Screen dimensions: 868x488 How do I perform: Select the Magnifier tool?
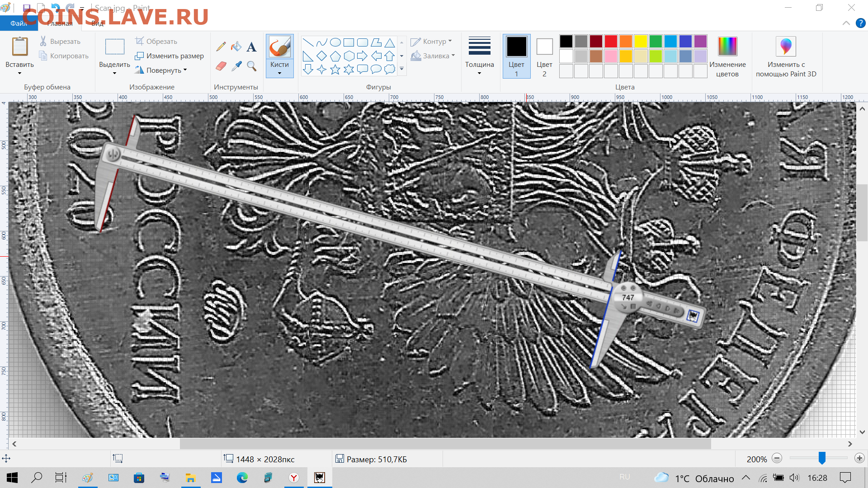point(251,66)
